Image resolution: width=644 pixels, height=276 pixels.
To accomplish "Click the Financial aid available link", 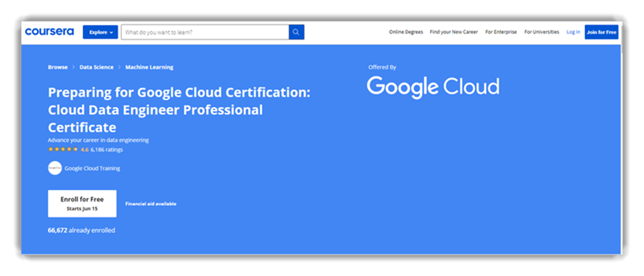I will 151,204.
